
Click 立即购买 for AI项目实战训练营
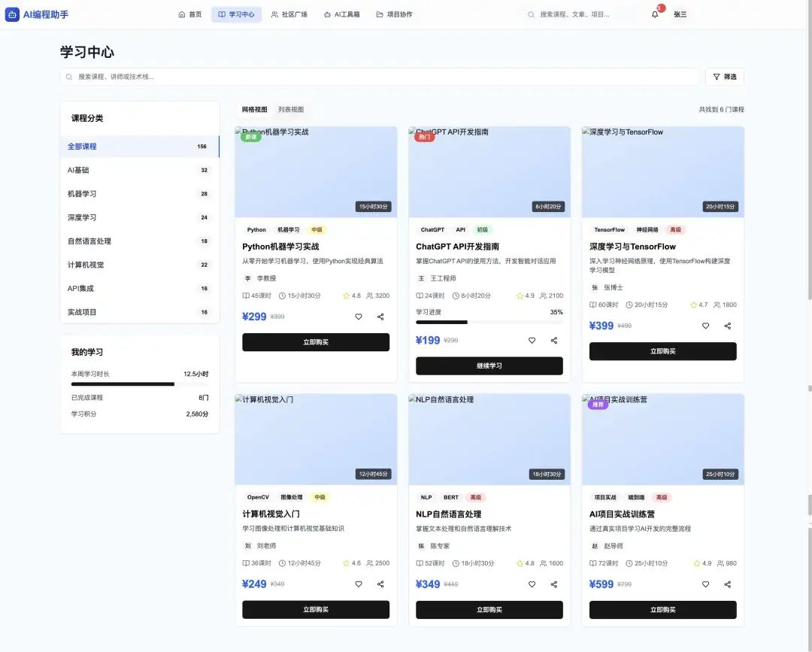point(663,610)
